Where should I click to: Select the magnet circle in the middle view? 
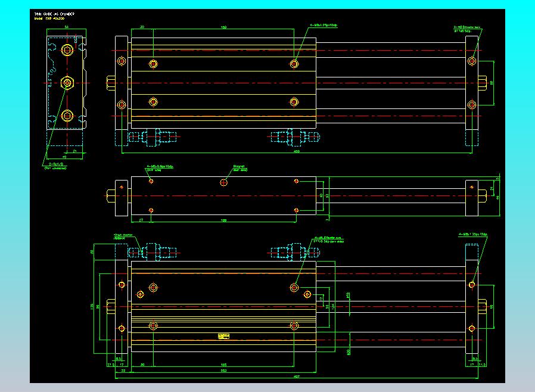click(223, 182)
